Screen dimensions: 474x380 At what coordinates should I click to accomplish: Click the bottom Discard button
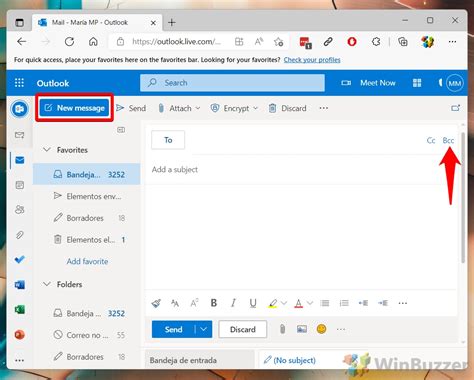tap(243, 329)
